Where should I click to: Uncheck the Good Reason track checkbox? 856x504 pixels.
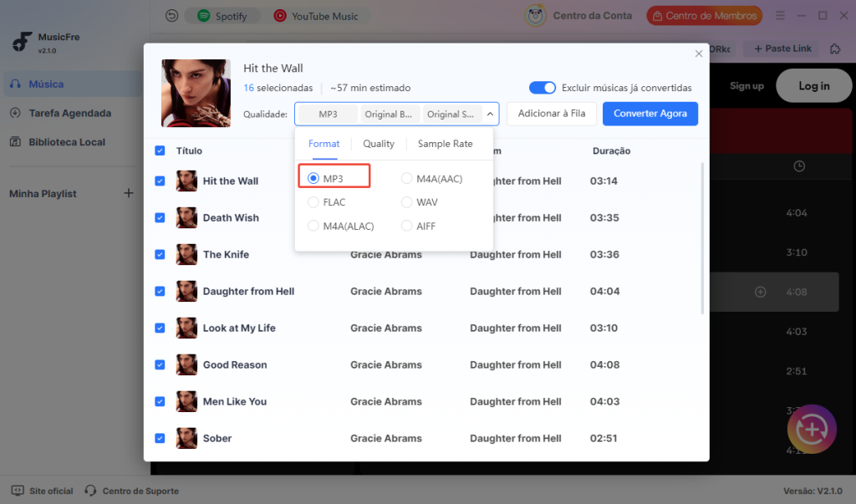(x=160, y=364)
